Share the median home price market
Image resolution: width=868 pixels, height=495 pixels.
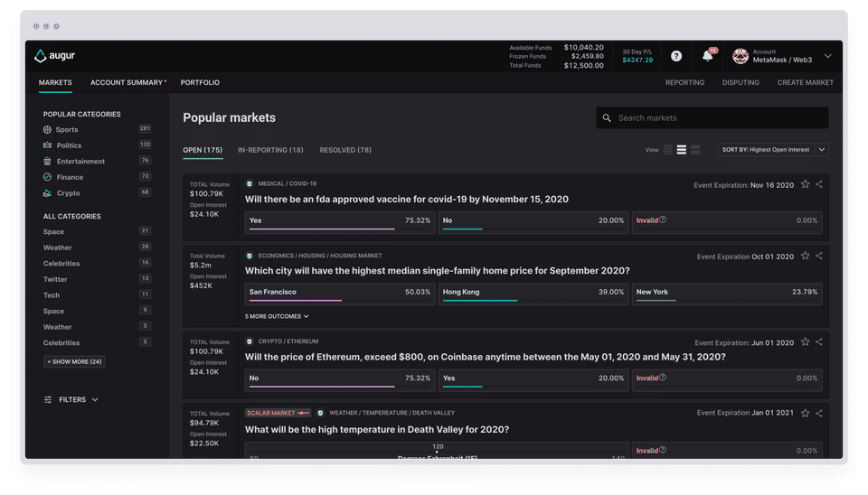coord(819,256)
